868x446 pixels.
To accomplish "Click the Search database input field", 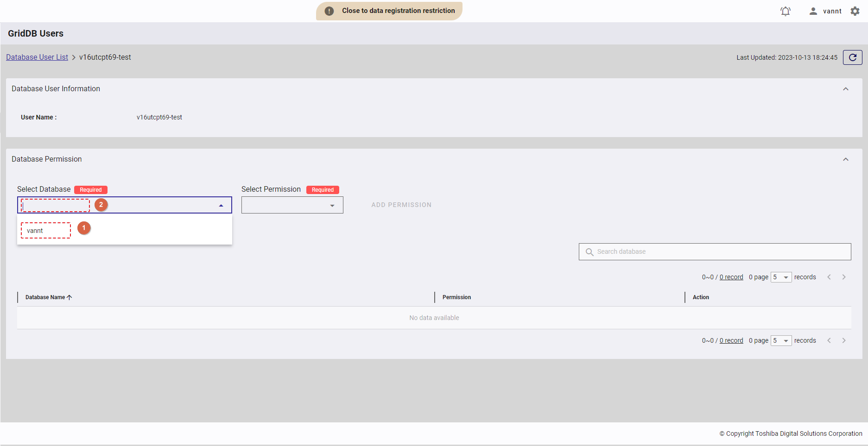I will (x=718, y=251).
